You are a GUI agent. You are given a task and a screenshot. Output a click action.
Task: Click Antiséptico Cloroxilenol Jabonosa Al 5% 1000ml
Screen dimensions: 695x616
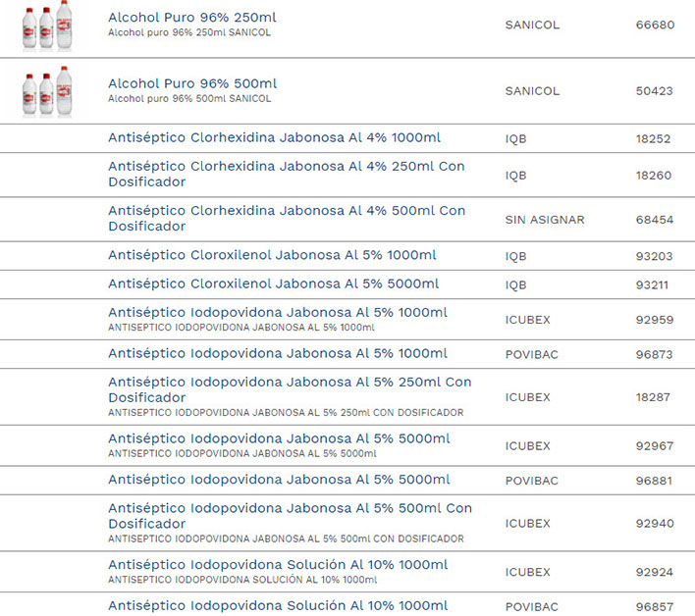(272, 255)
